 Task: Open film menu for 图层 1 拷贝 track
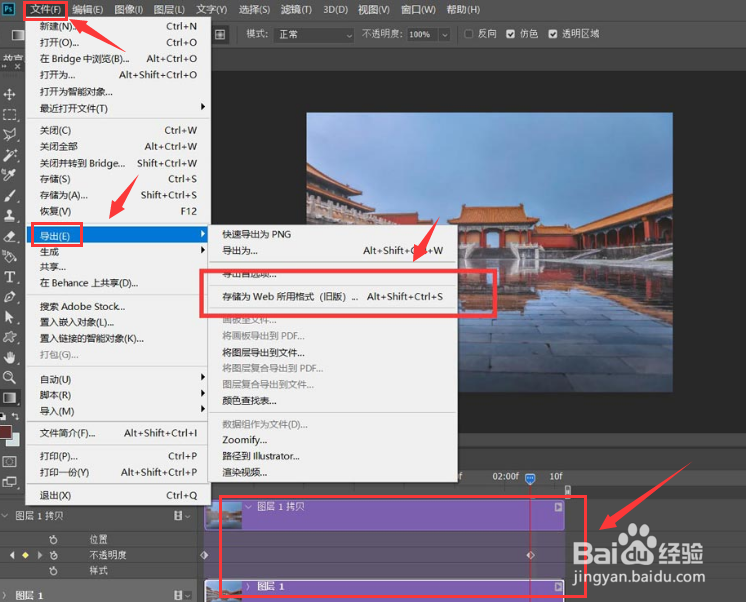pos(181,516)
